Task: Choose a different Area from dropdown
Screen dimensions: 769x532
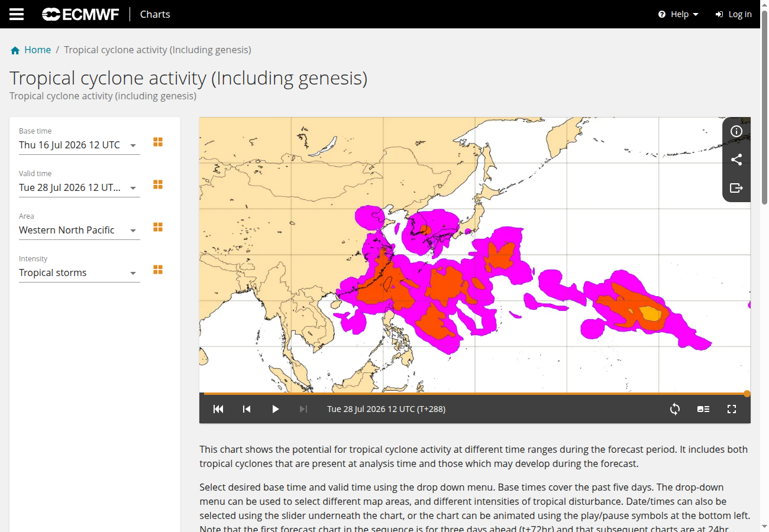Action: coord(79,231)
